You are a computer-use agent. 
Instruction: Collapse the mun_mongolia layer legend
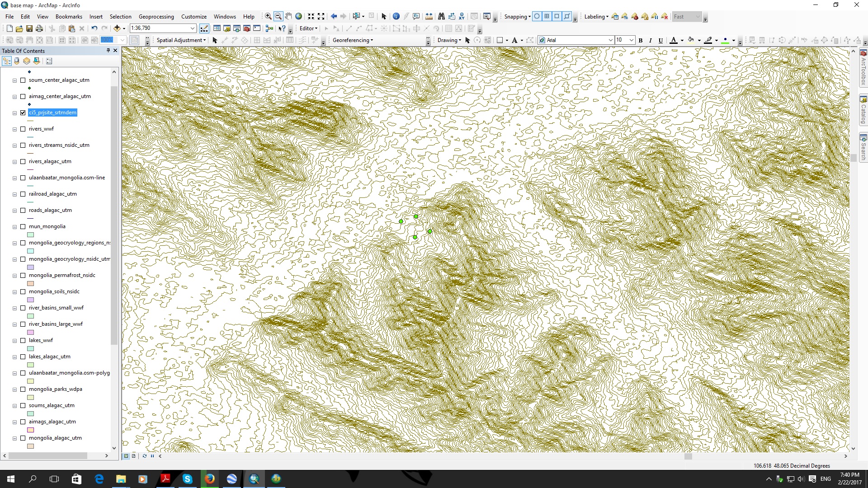tap(14, 227)
